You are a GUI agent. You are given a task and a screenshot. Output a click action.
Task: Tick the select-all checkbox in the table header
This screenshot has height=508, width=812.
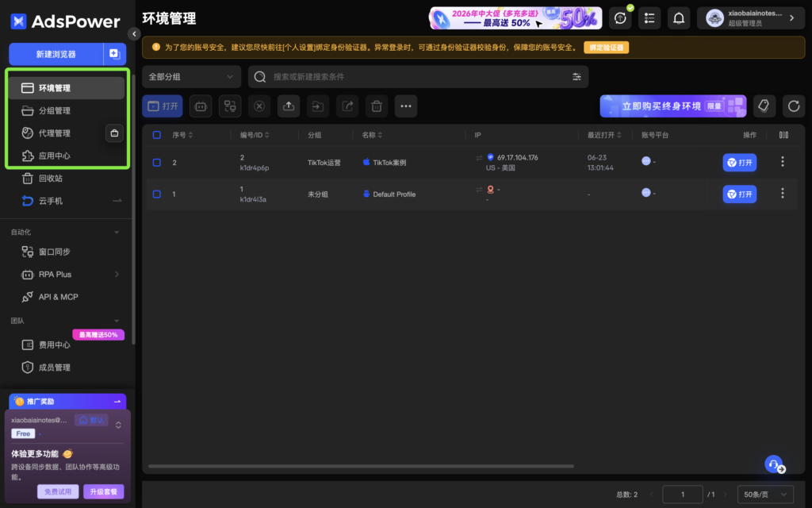tap(156, 135)
